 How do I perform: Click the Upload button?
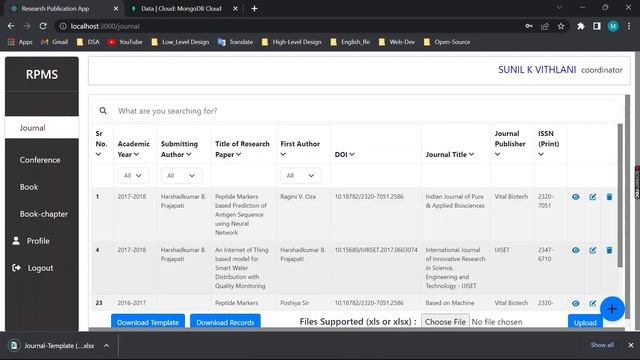pos(585,322)
